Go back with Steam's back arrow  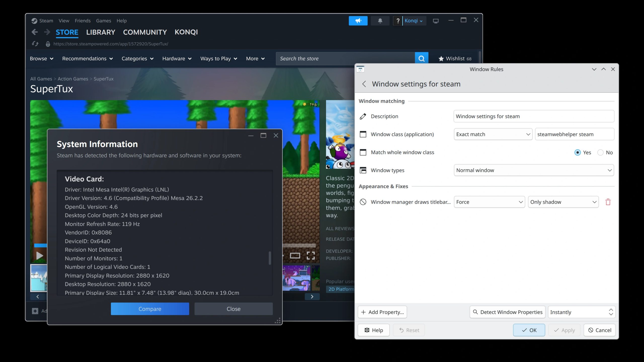click(x=35, y=32)
